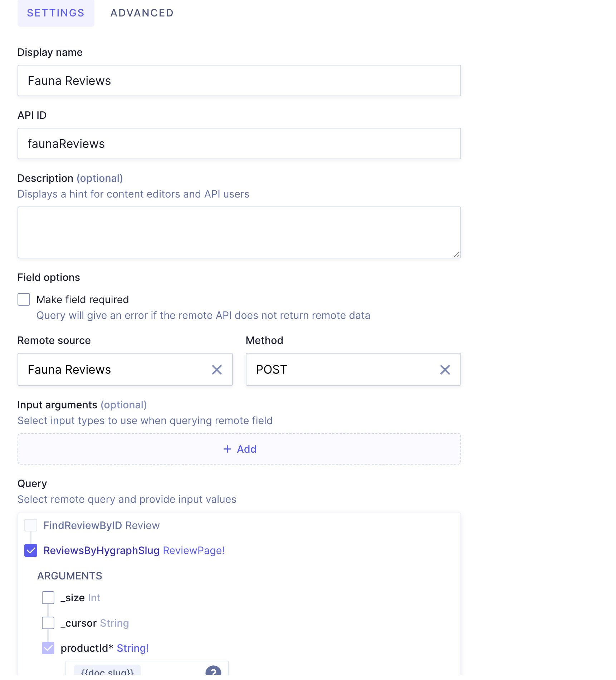Open the Remote source selector
The height and width of the screenshot is (680, 616).
click(x=107, y=369)
